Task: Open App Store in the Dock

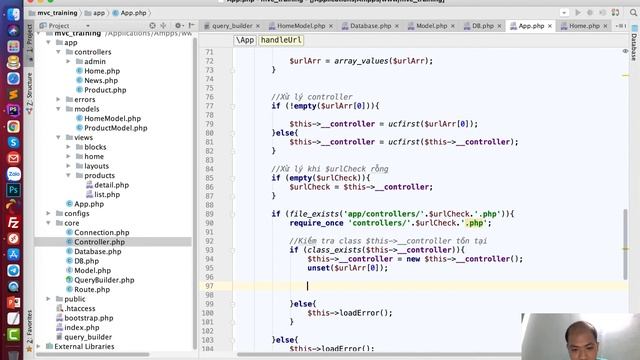Action: pos(13,254)
